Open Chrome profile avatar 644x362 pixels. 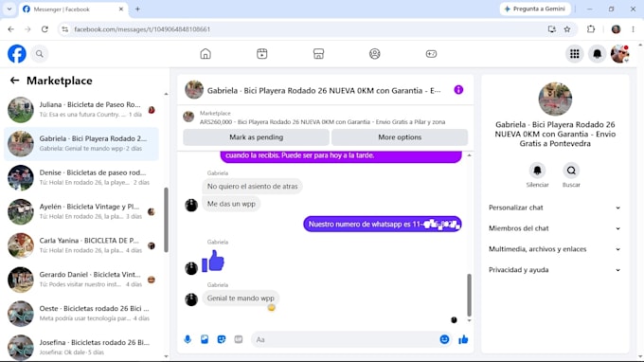616,29
